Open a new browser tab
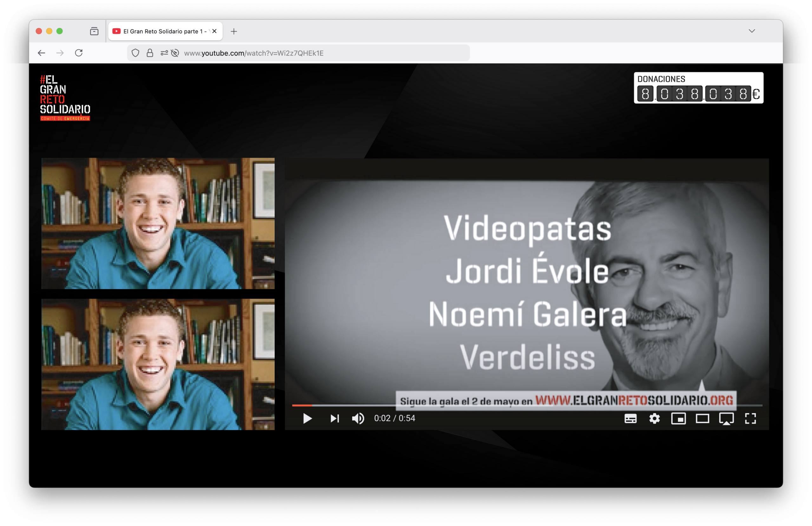812x526 pixels. [x=234, y=31]
